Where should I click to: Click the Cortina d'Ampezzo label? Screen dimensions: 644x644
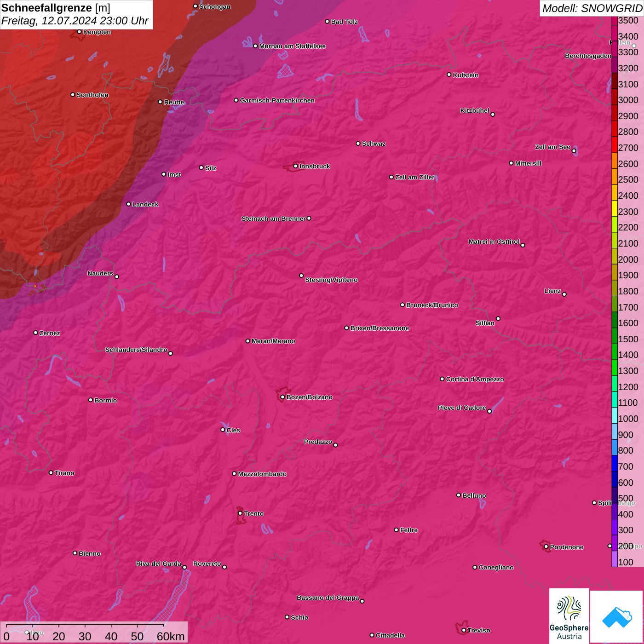pos(475,379)
